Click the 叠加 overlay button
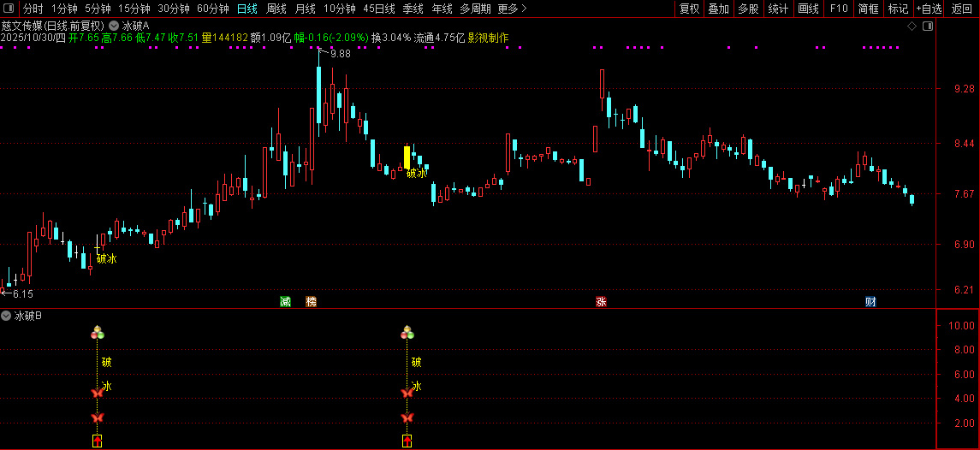The height and width of the screenshot is (450, 980). [718, 9]
